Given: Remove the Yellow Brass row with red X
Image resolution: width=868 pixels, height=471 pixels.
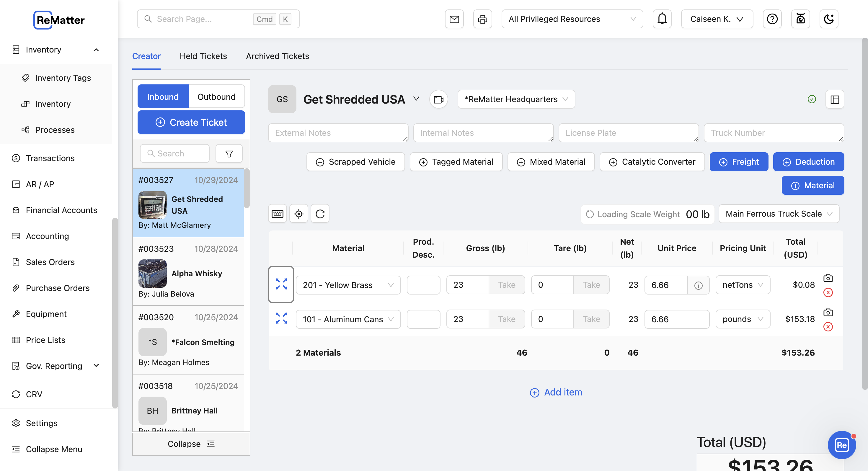Looking at the screenshot, I should tap(828, 292).
